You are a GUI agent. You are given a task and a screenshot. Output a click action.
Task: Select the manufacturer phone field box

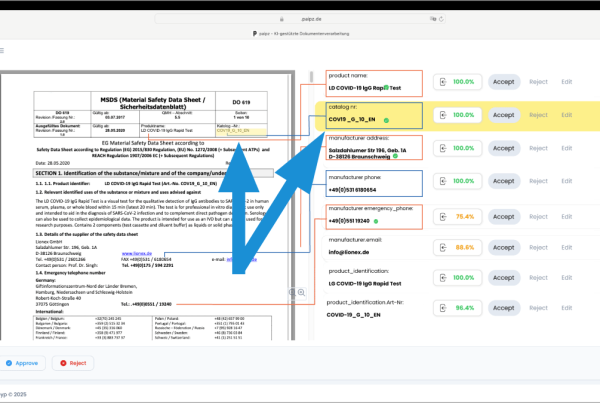[374, 184]
